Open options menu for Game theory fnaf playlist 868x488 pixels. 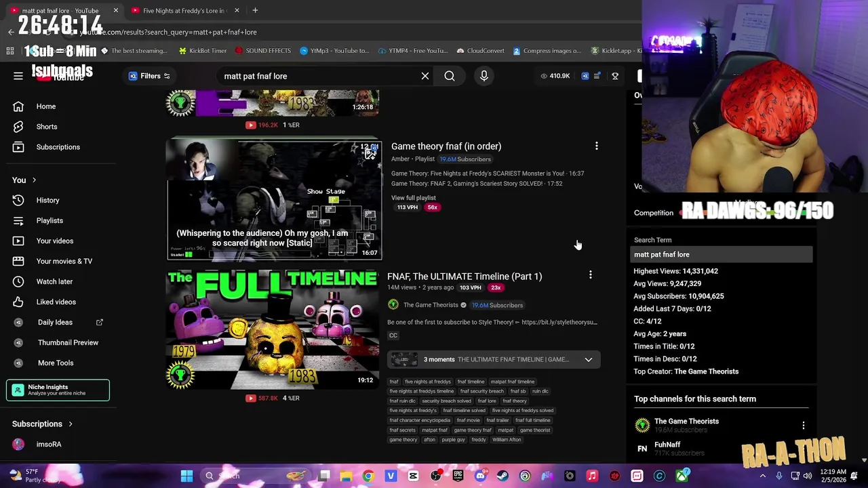[597, 146]
